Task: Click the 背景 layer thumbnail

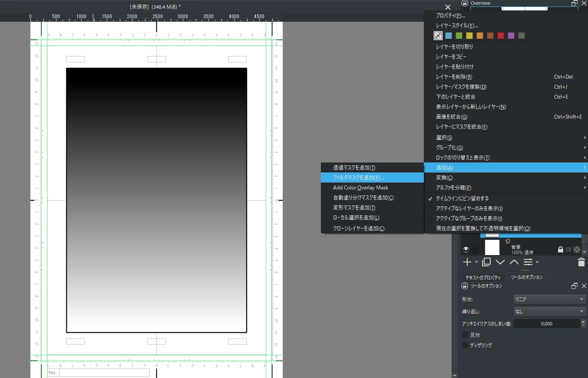Action: click(x=492, y=247)
